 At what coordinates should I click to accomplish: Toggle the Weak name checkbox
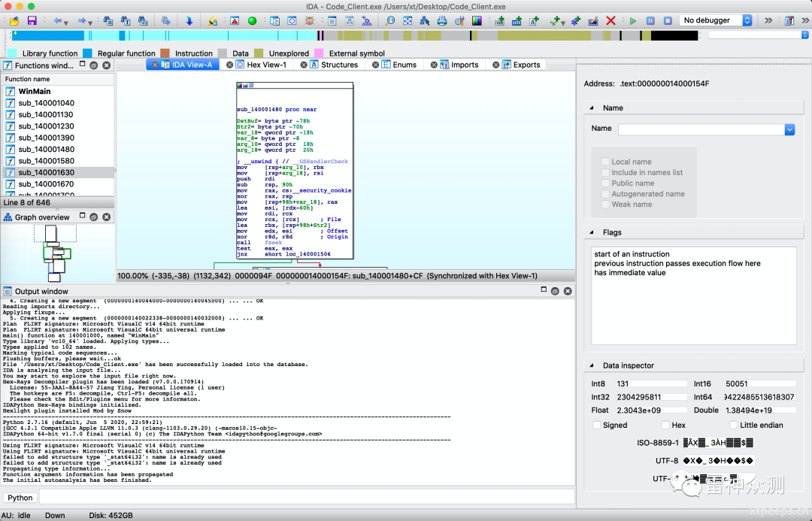click(x=605, y=204)
